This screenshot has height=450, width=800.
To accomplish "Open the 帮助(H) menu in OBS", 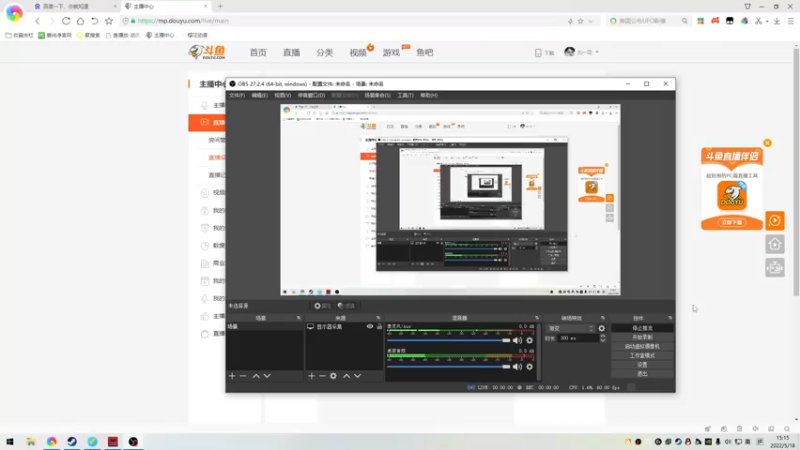I will tap(429, 95).
